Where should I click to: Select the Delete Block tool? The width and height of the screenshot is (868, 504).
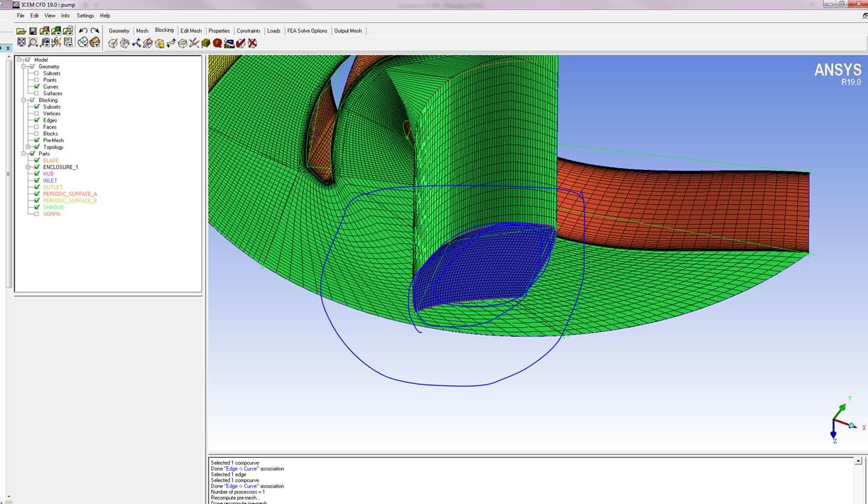pyautogui.click(x=251, y=43)
